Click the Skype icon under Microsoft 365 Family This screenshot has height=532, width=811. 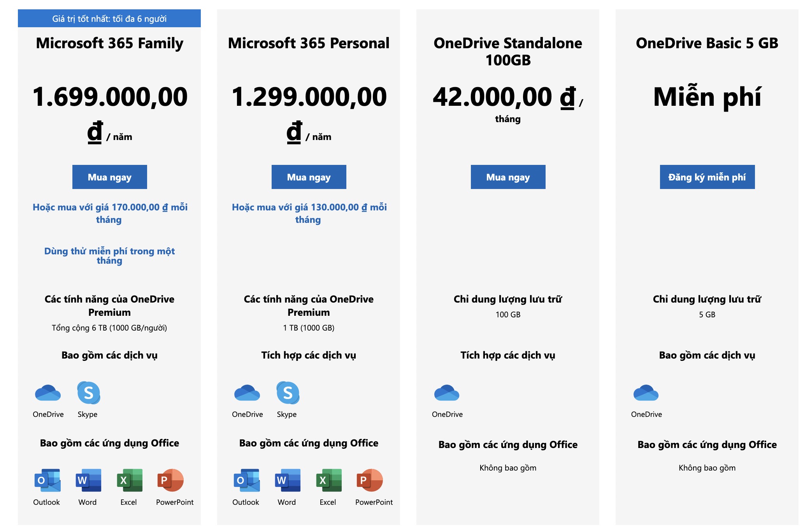click(x=88, y=393)
